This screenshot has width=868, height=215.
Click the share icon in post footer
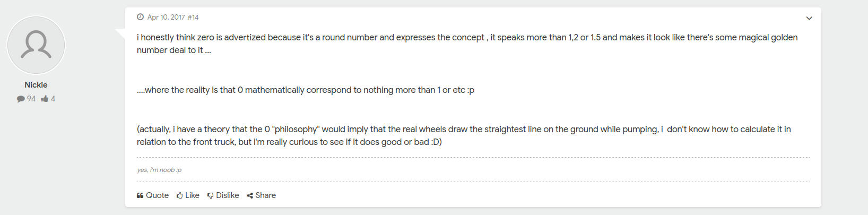click(x=250, y=195)
